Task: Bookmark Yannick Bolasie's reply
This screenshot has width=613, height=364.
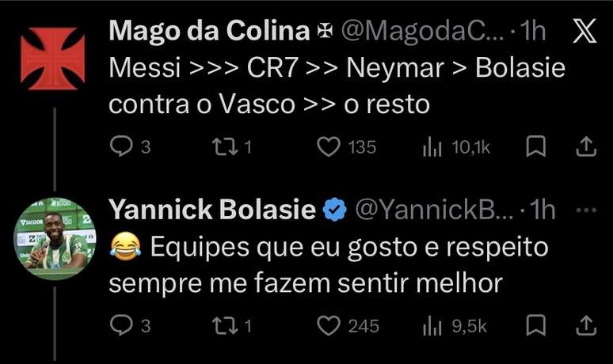Action: (x=535, y=325)
